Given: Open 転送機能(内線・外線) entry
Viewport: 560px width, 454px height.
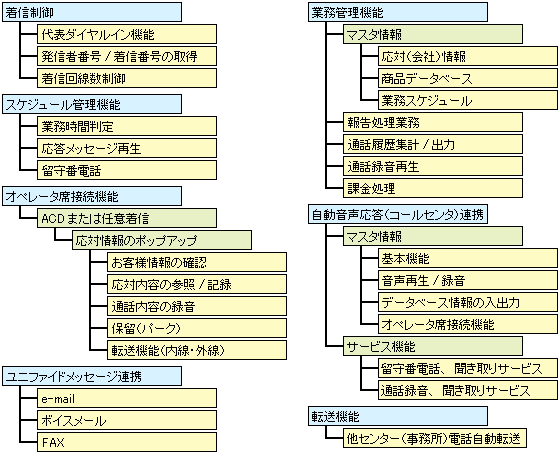Looking at the screenshot, I should (x=197, y=350).
